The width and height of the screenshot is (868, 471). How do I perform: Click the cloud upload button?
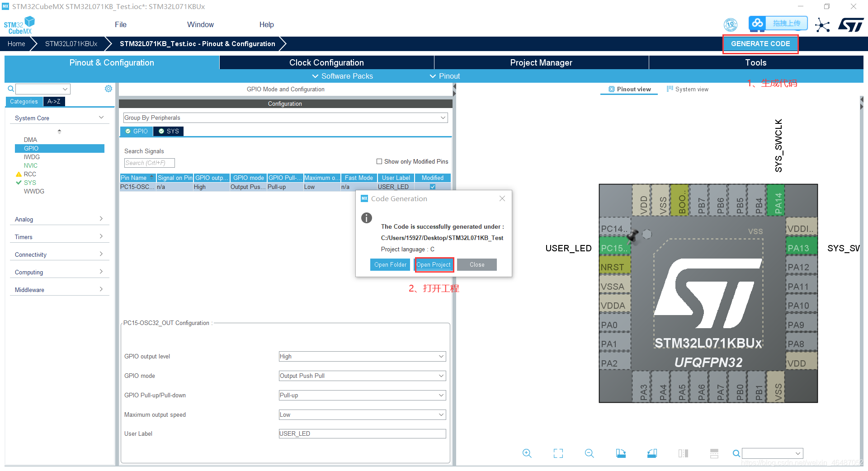(x=778, y=23)
